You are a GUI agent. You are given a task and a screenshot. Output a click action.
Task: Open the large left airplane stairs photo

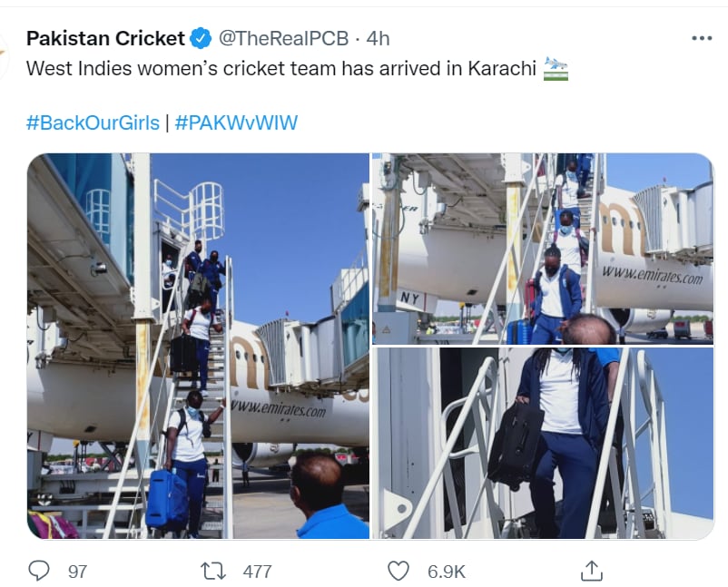click(198, 346)
